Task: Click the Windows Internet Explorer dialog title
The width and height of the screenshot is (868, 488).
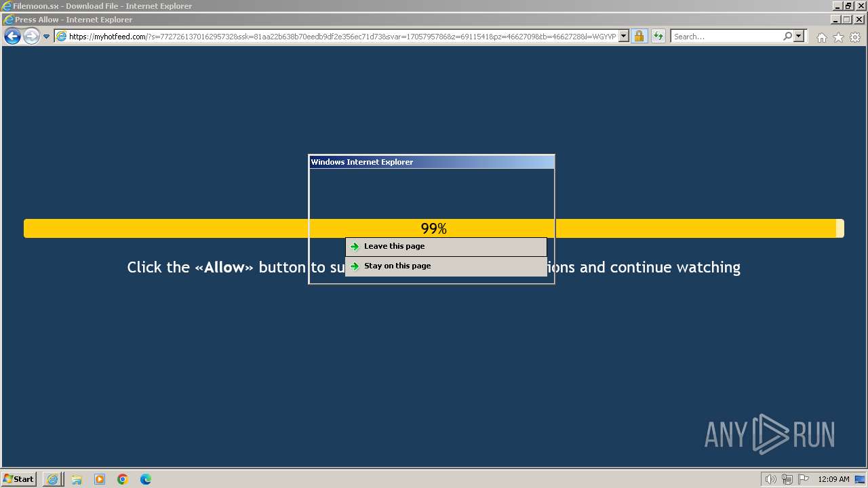Action: click(x=362, y=162)
